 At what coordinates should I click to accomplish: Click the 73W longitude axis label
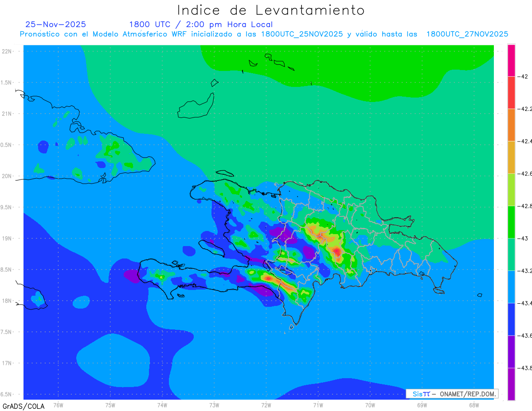214,405
